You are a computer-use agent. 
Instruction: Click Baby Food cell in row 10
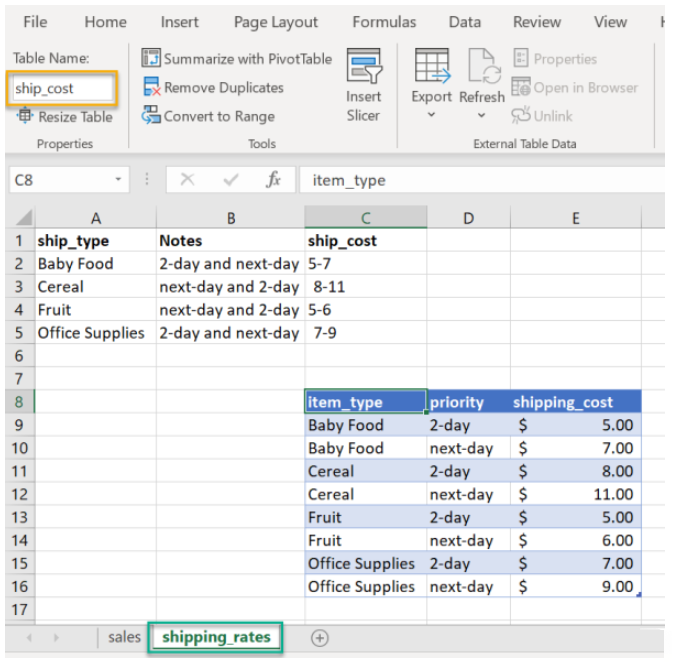(x=366, y=448)
